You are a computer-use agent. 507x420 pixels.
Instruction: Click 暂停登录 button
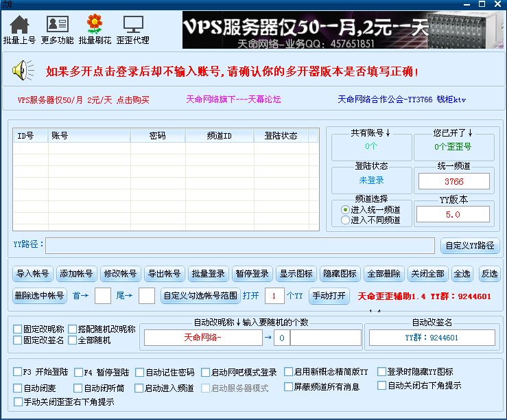(x=252, y=274)
